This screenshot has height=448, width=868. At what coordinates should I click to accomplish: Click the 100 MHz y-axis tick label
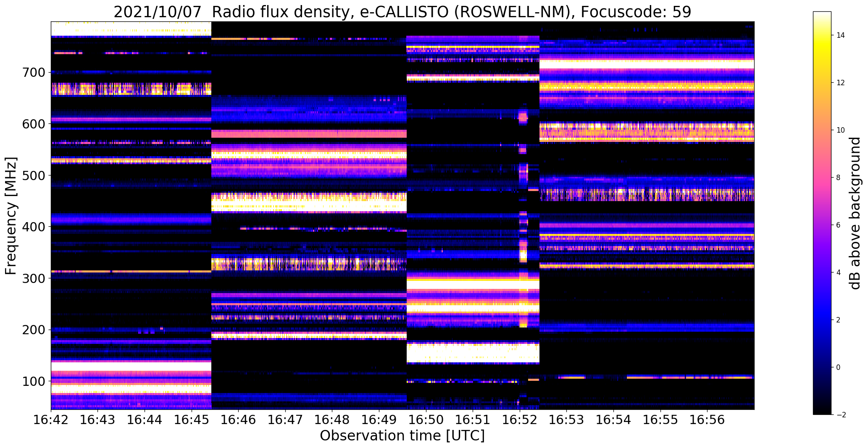(33, 381)
